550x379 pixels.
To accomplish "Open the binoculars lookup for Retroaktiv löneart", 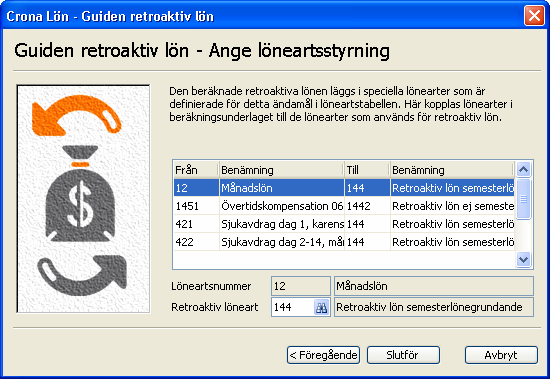I will [x=321, y=307].
